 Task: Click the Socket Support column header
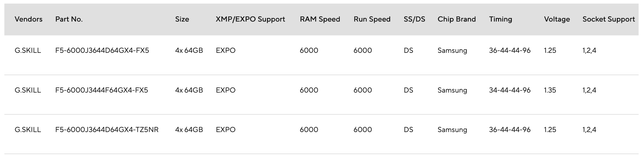[608, 19]
